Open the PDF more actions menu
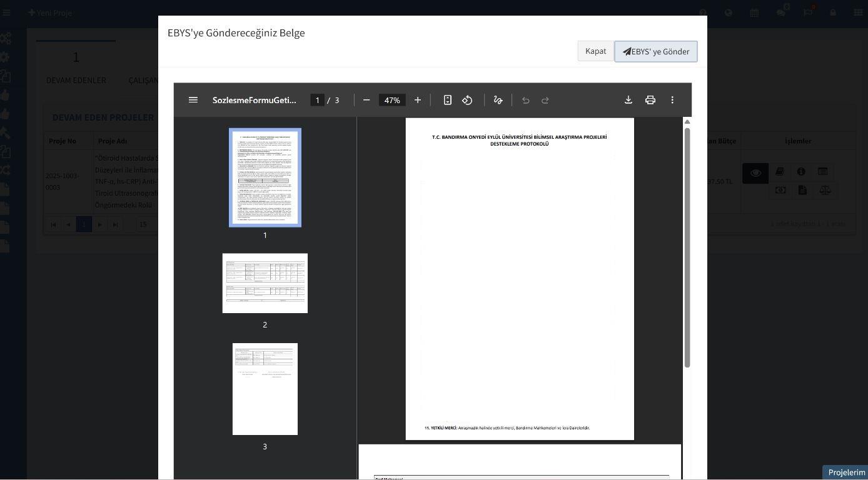 click(x=672, y=100)
